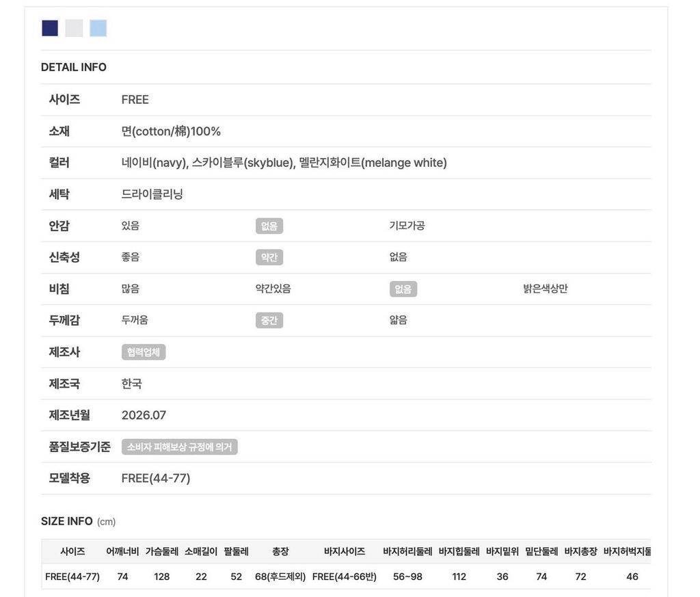Click the SIZE INFO heading
Screen dimensions: 700x597
pos(66,521)
